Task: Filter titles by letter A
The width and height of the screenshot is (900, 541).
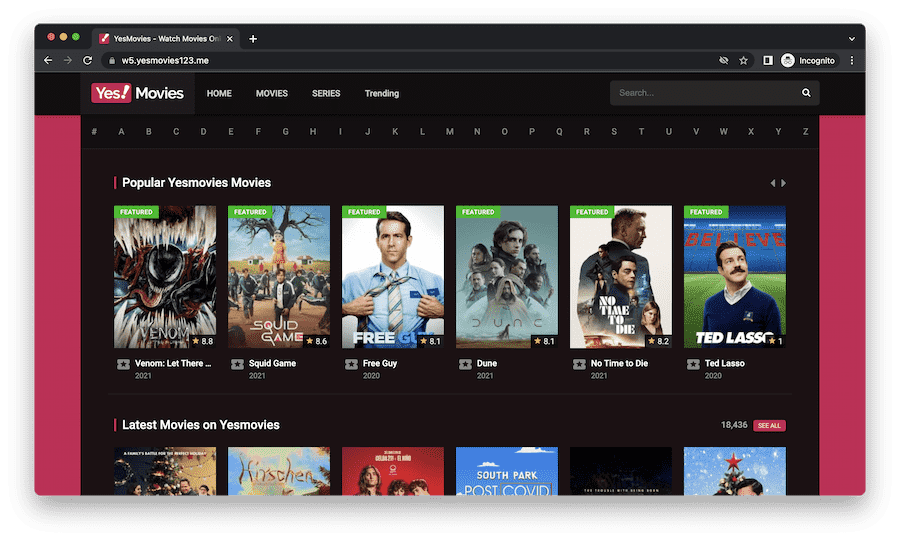Action: click(121, 131)
